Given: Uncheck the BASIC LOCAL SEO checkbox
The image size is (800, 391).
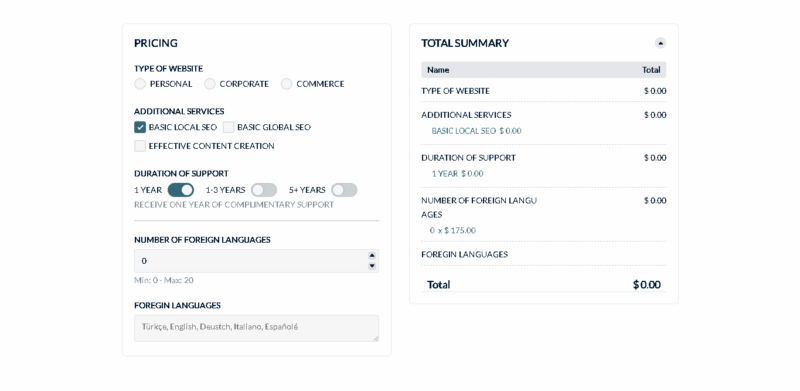Looking at the screenshot, I should [140, 127].
